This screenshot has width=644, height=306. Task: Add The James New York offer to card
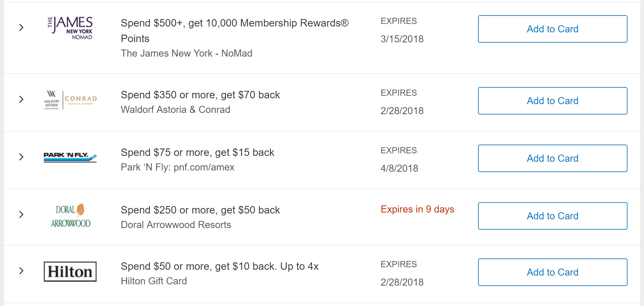click(x=552, y=29)
